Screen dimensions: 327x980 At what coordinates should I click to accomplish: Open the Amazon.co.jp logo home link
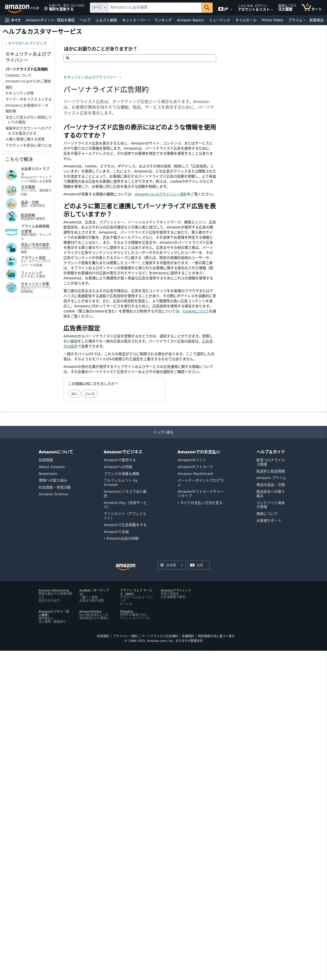22,8
